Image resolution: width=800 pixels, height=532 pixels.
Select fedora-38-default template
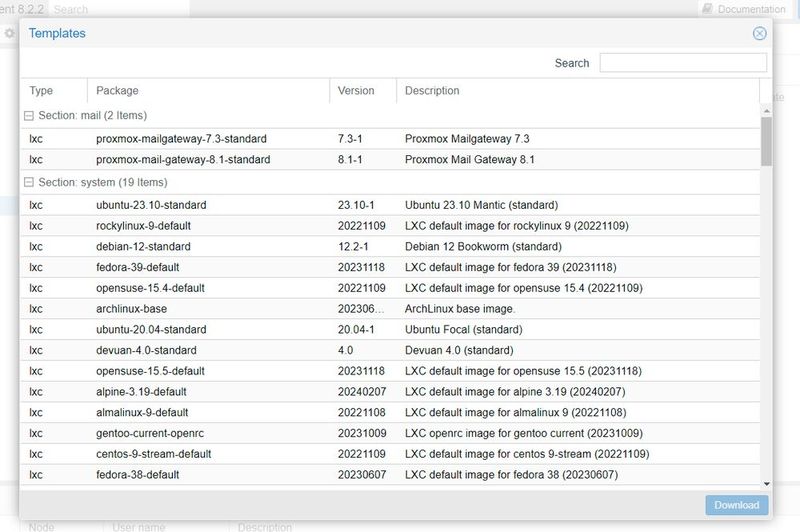point(390,474)
